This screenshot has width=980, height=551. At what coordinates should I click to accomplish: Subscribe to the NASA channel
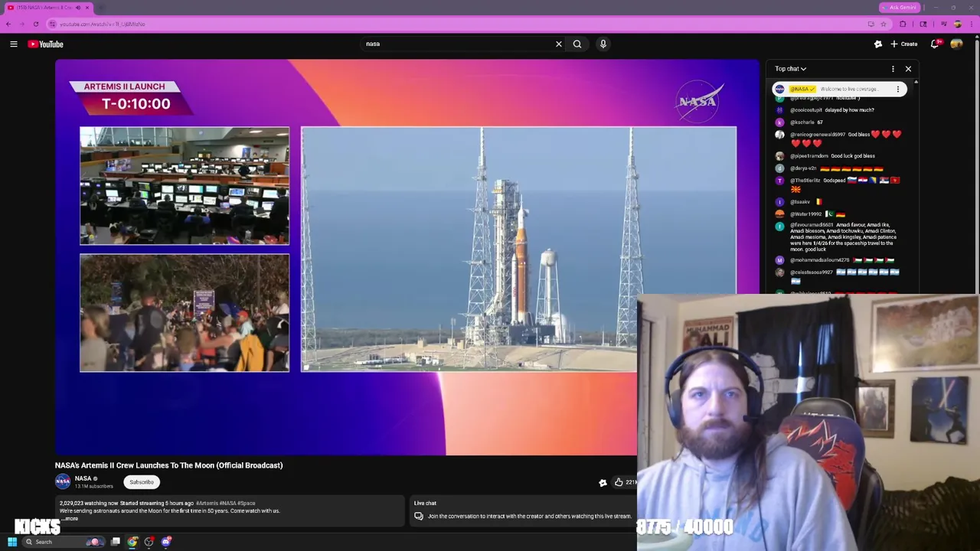coord(142,482)
